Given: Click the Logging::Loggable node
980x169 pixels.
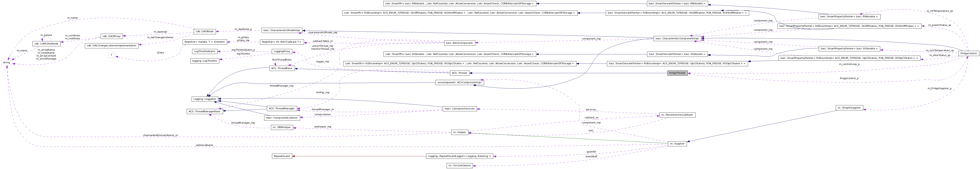Looking at the screenshot, I should (x=205, y=99).
